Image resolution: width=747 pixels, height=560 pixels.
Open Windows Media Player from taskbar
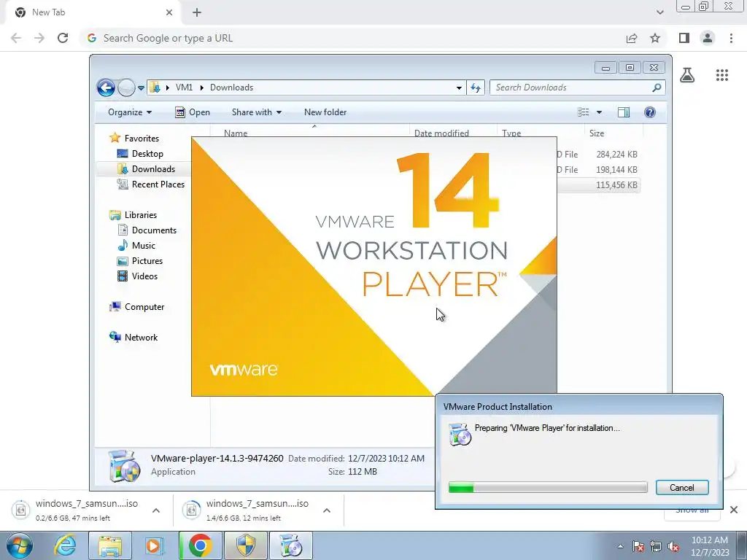(x=154, y=545)
